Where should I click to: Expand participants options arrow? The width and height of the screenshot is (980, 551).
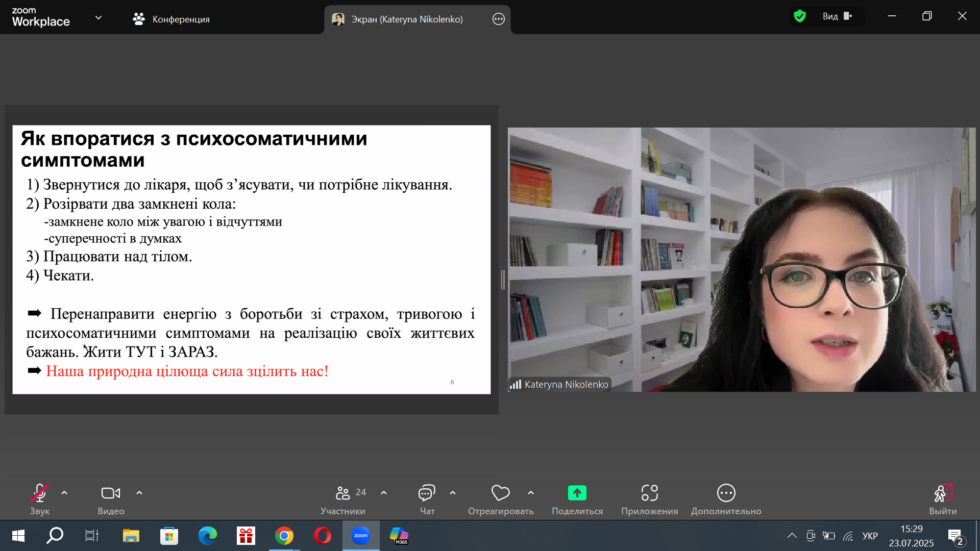(x=384, y=493)
